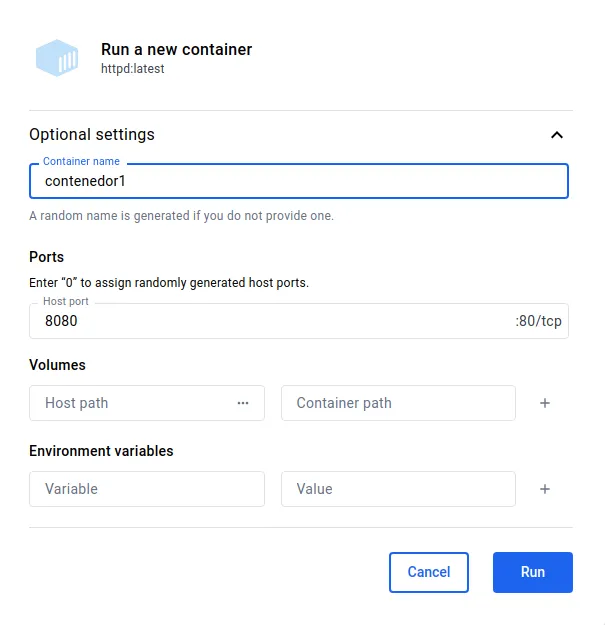Image resolution: width=605 pixels, height=625 pixels.
Task: Click the :80/tcp container port label
Action: pos(538,321)
